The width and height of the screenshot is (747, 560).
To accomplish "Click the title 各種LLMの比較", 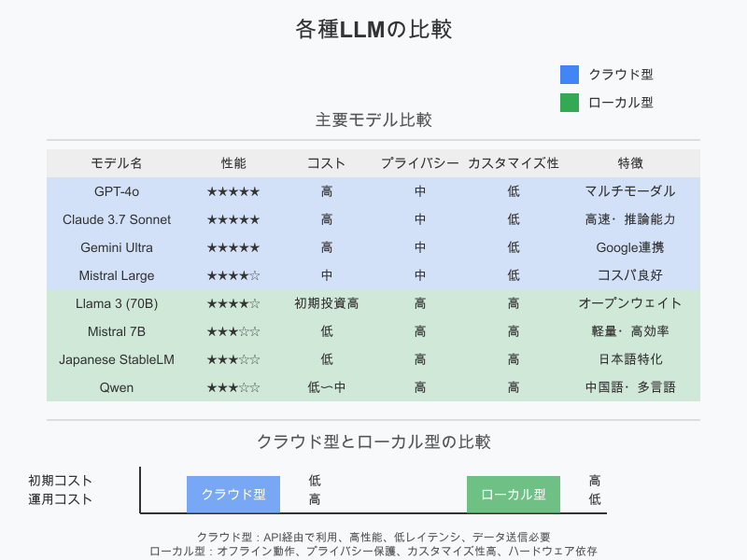I will tap(373, 29).
